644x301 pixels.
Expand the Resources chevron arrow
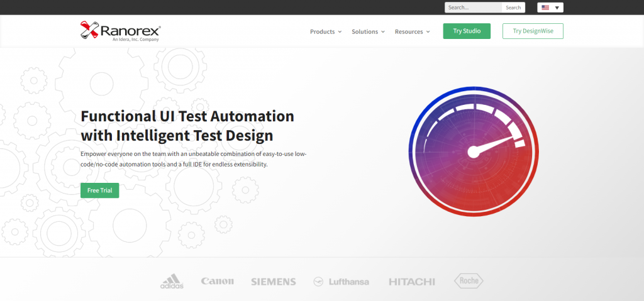click(x=428, y=31)
